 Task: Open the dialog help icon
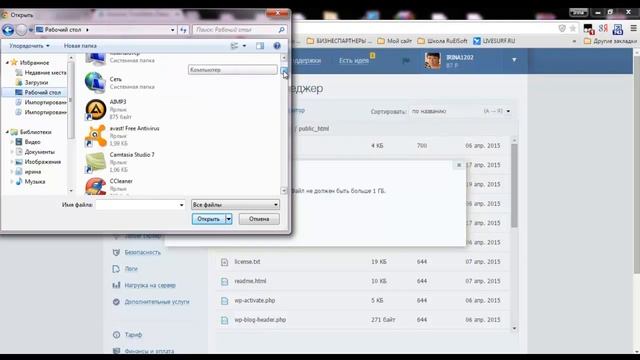tap(277, 46)
